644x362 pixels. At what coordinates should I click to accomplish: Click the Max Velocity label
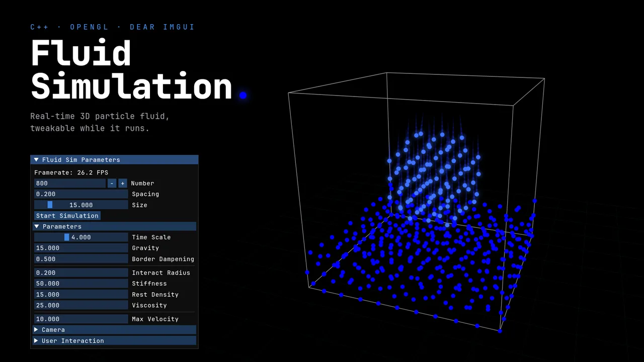(155, 319)
